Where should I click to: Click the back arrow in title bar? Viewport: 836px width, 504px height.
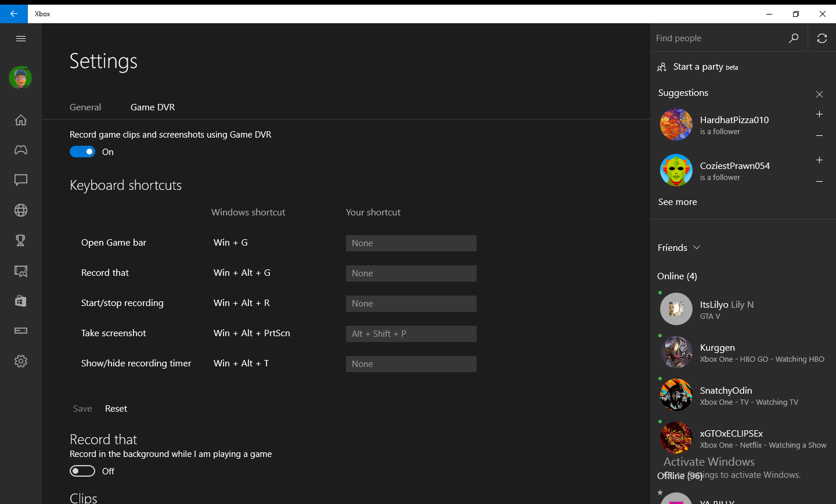point(14,14)
